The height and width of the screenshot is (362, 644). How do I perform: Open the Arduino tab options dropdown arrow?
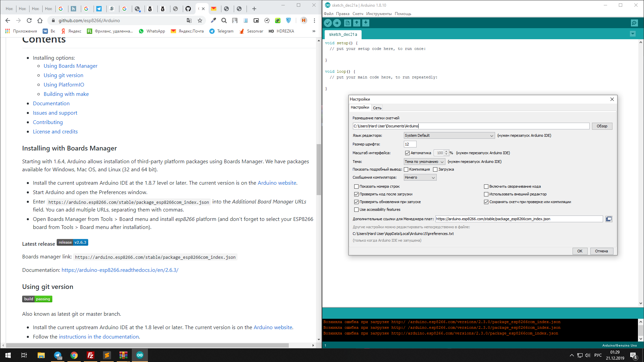(x=633, y=34)
